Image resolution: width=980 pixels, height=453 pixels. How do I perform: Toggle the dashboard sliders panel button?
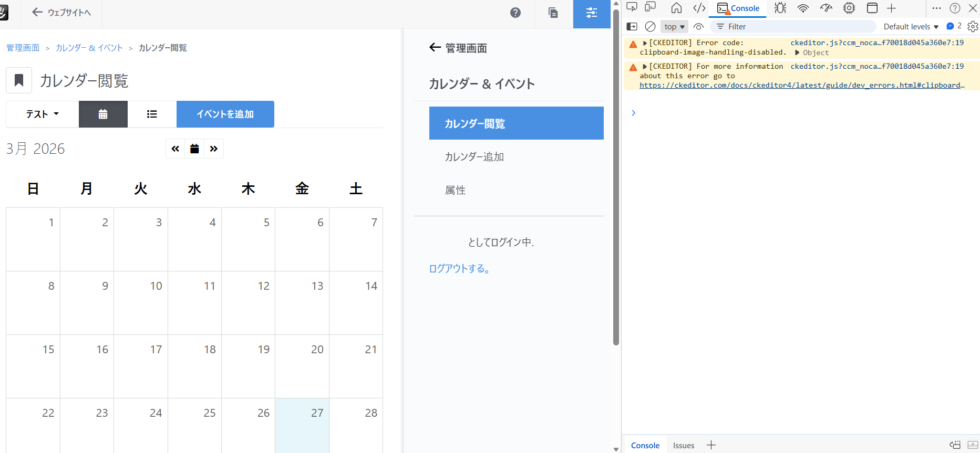tap(592, 13)
